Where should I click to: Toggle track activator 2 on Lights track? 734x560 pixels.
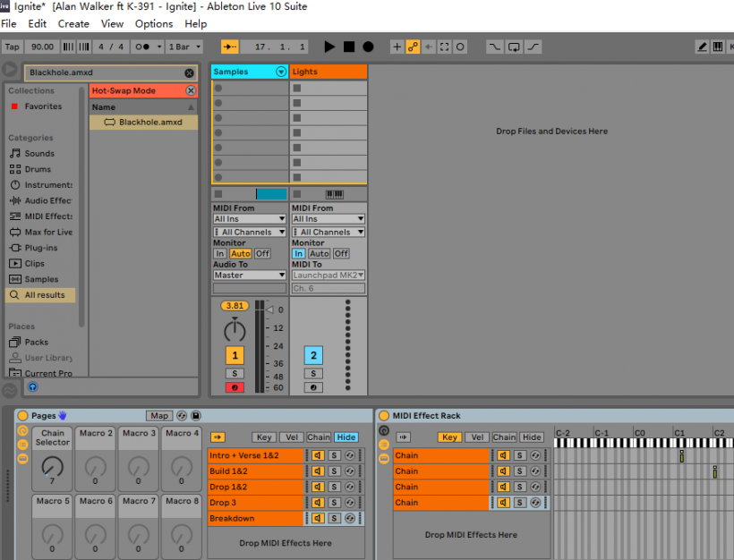coord(313,355)
